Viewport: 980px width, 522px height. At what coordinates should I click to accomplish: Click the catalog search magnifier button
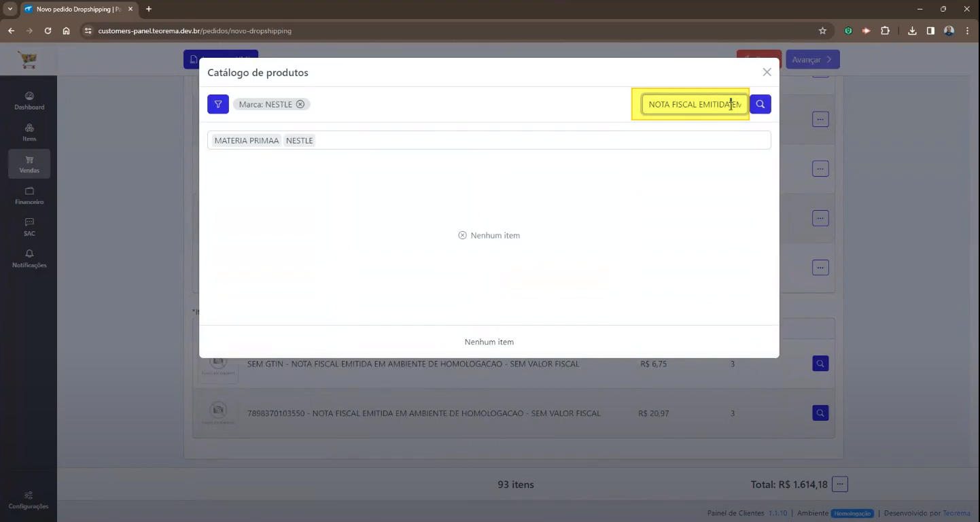[760, 104]
